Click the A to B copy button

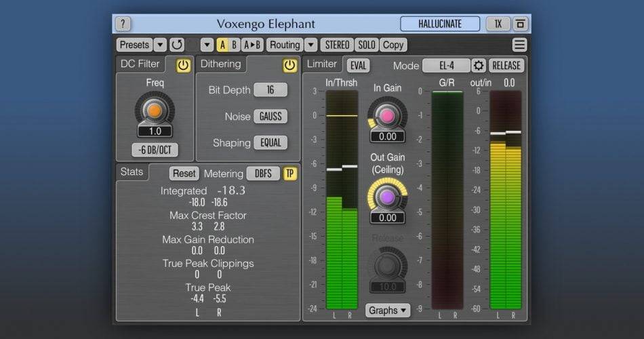pyautogui.click(x=252, y=45)
